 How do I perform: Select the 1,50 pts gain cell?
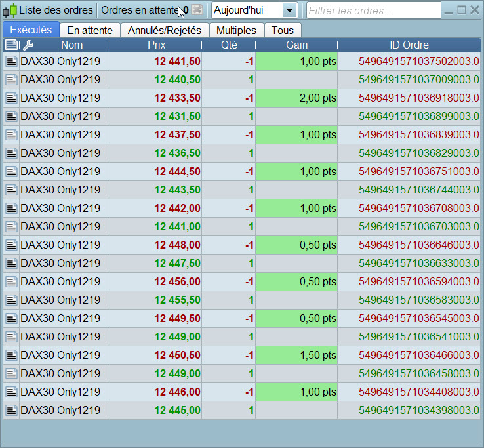pos(296,355)
